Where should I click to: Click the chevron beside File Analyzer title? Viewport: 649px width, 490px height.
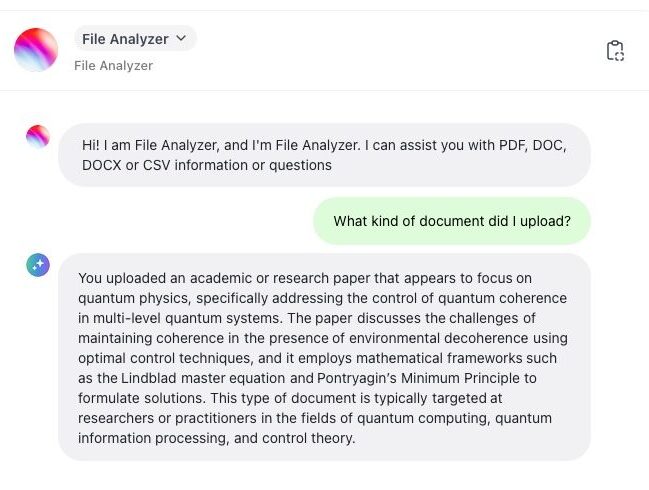[x=181, y=39]
